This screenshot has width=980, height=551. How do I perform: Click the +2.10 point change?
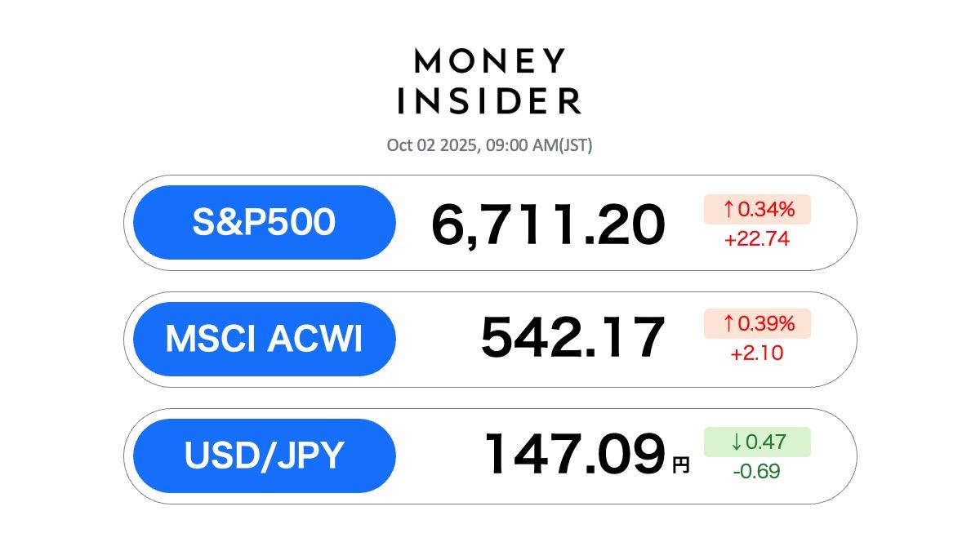[757, 353]
